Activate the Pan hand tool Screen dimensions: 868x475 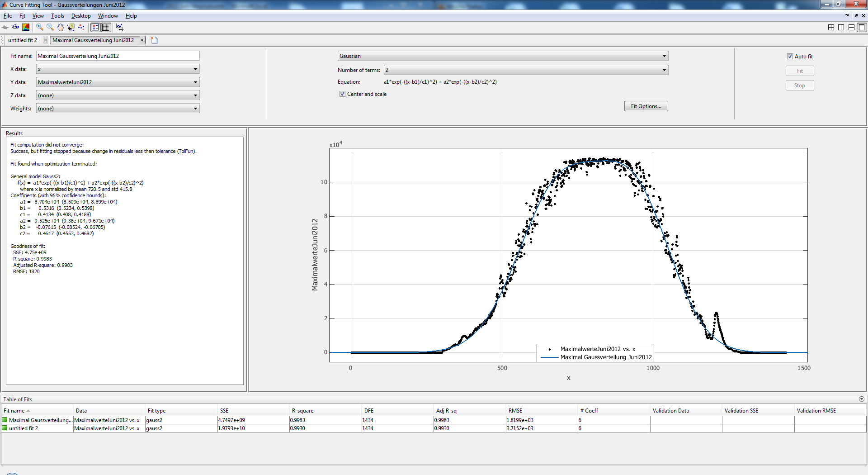pyautogui.click(x=61, y=27)
